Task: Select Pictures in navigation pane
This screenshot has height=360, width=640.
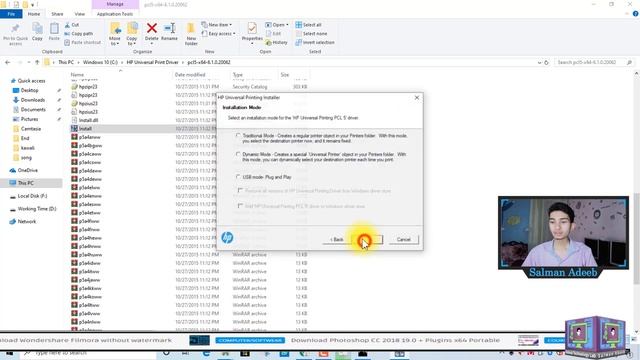Action: [29, 119]
